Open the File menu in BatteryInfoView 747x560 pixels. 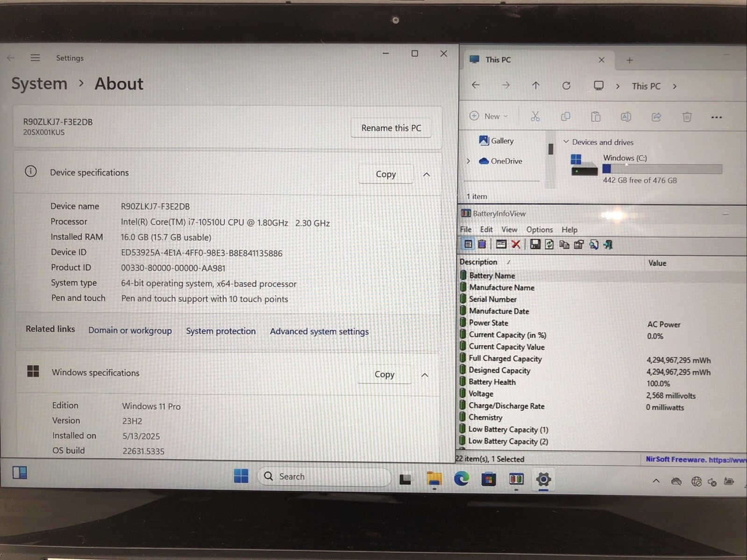(466, 229)
